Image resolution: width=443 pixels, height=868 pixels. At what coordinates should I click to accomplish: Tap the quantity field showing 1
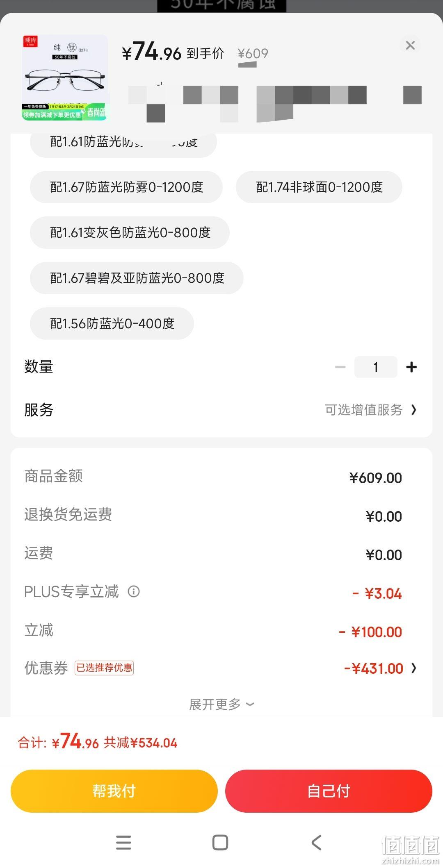pos(376,367)
